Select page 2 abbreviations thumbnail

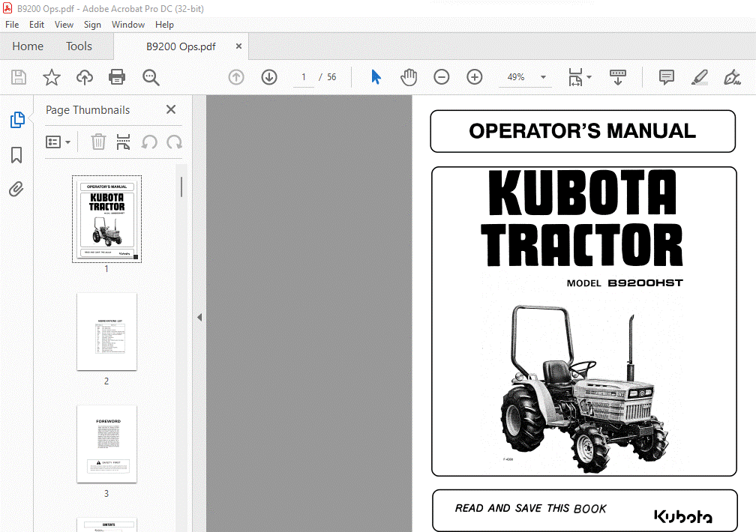(x=106, y=331)
